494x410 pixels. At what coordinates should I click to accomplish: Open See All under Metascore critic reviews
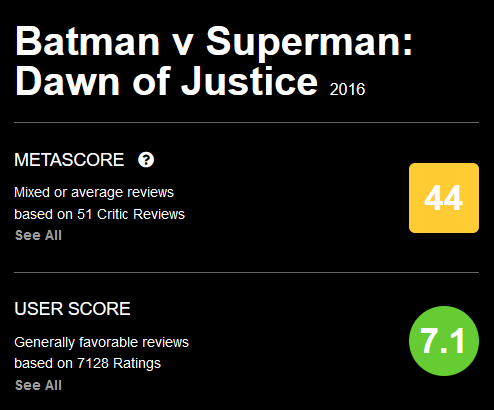pyautogui.click(x=38, y=235)
